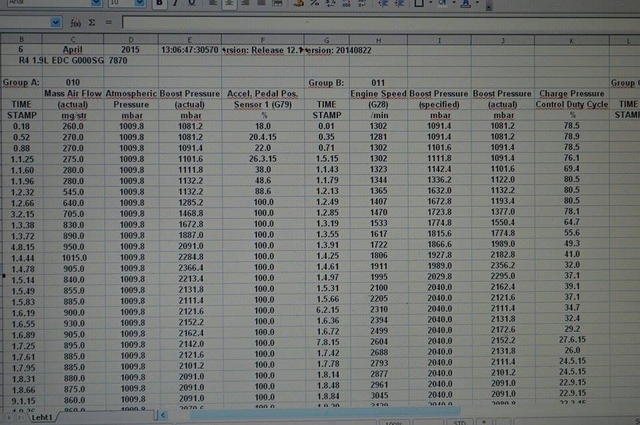Select column C header
Viewport: 640px width, 425px height.
click(73, 39)
